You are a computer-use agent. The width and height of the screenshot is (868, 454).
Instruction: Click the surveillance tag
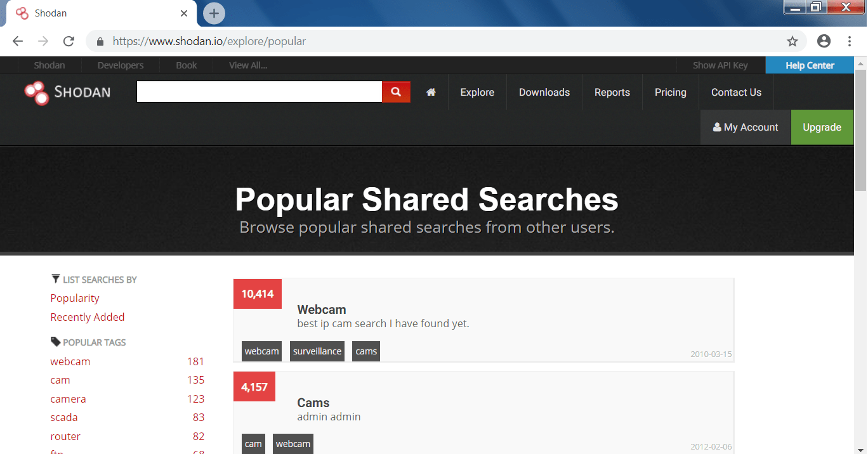pos(317,351)
